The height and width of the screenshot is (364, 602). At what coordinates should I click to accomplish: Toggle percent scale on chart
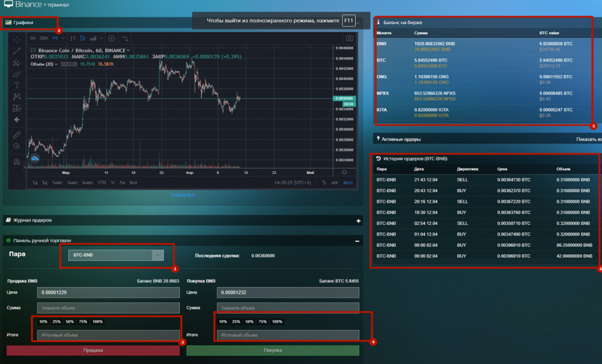[324, 183]
